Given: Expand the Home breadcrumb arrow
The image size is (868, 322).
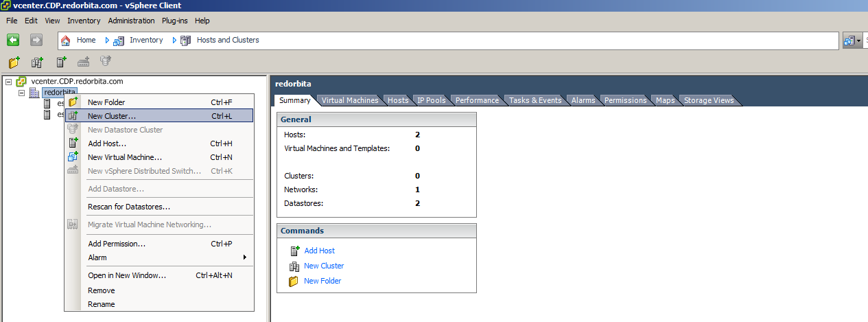Looking at the screenshot, I should tap(107, 40).
